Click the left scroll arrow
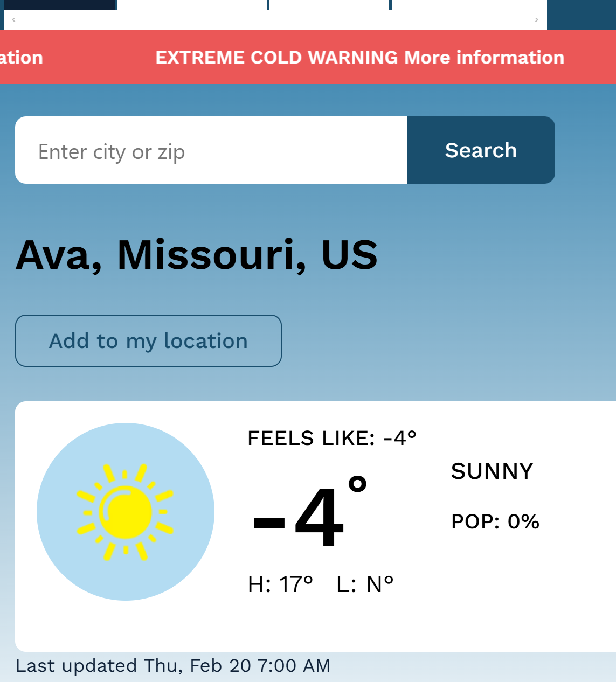 [x=13, y=19]
